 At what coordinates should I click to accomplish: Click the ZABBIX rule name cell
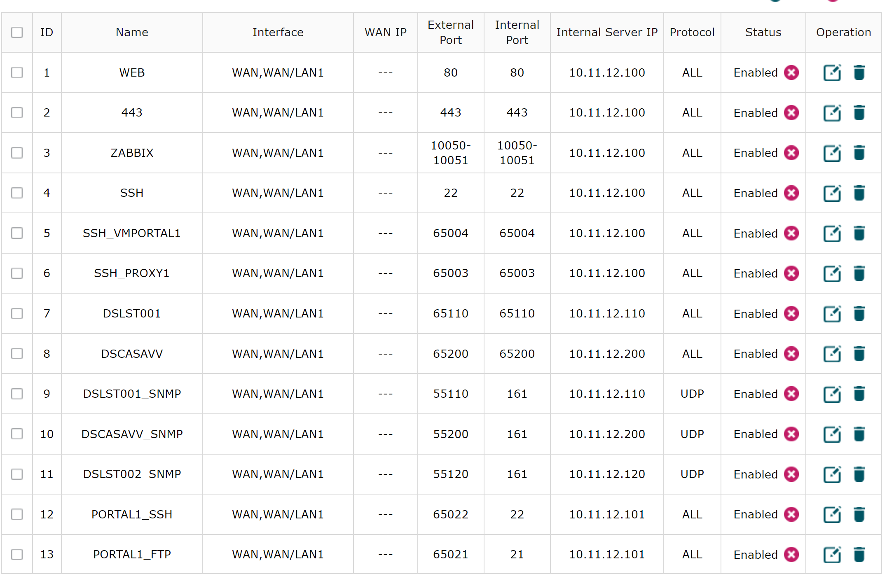click(132, 153)
